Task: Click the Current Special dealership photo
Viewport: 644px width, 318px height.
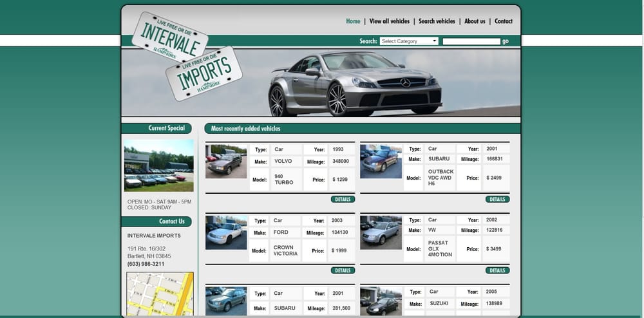Action: pos(158,165)
